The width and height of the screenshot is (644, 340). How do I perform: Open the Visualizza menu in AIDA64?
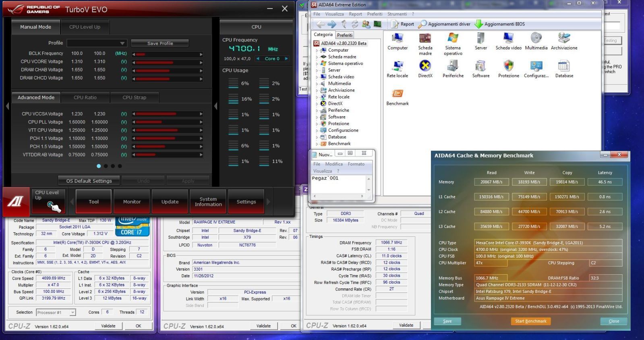click(335, 14)
